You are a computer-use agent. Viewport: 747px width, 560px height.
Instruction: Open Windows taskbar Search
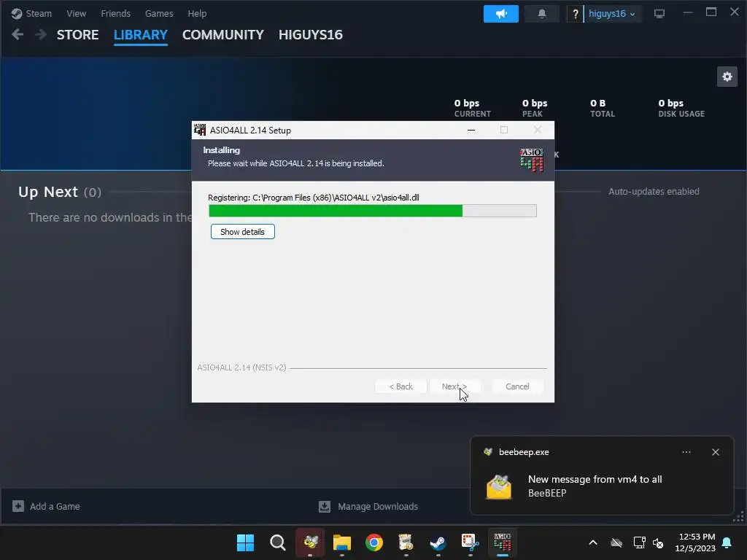click(278, 542)
